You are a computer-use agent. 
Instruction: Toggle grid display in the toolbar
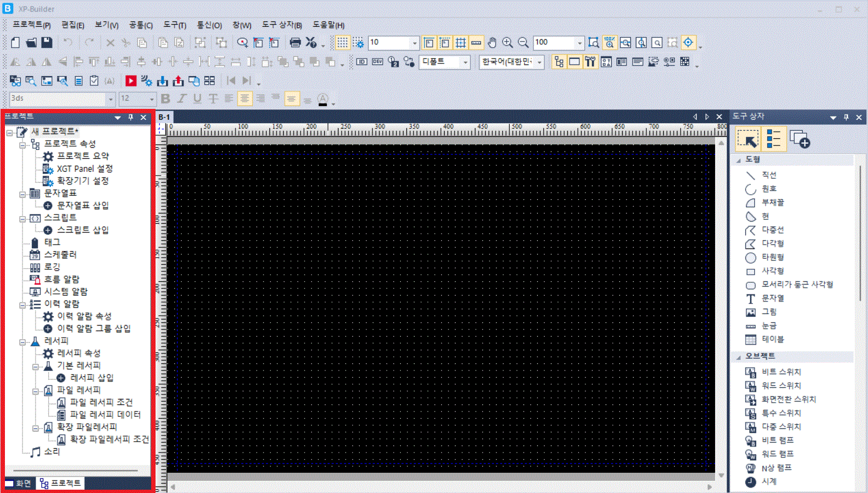pos(342,43)
